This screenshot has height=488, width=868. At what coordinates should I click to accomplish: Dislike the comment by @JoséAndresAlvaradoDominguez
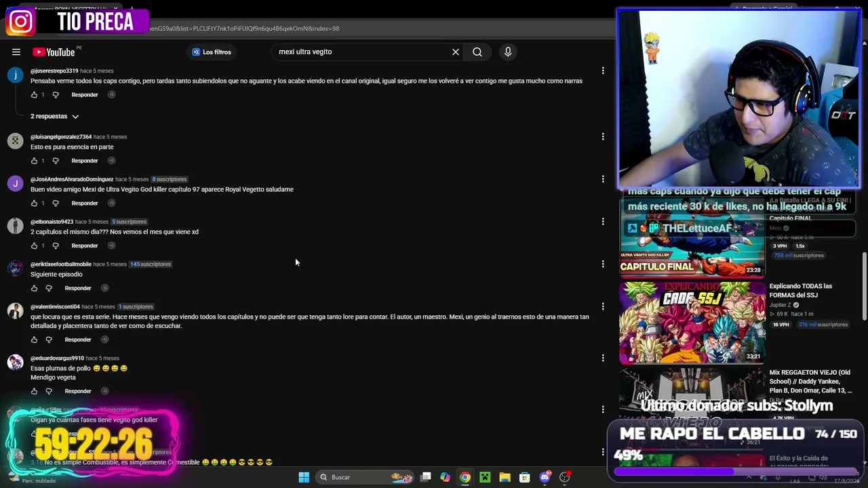pos(56,203)
